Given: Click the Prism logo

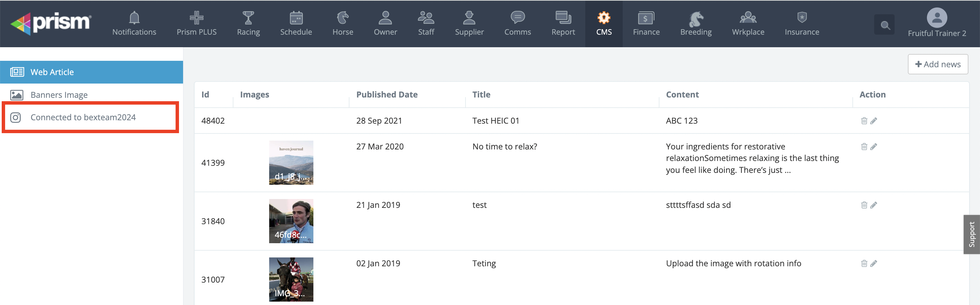Looking at the screenshot, I should [51, 23].
